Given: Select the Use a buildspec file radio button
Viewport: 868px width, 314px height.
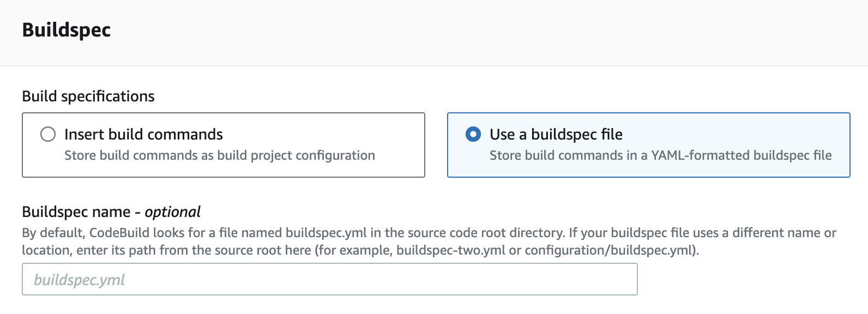Looking at the screenshot, I should coord(473,134).
